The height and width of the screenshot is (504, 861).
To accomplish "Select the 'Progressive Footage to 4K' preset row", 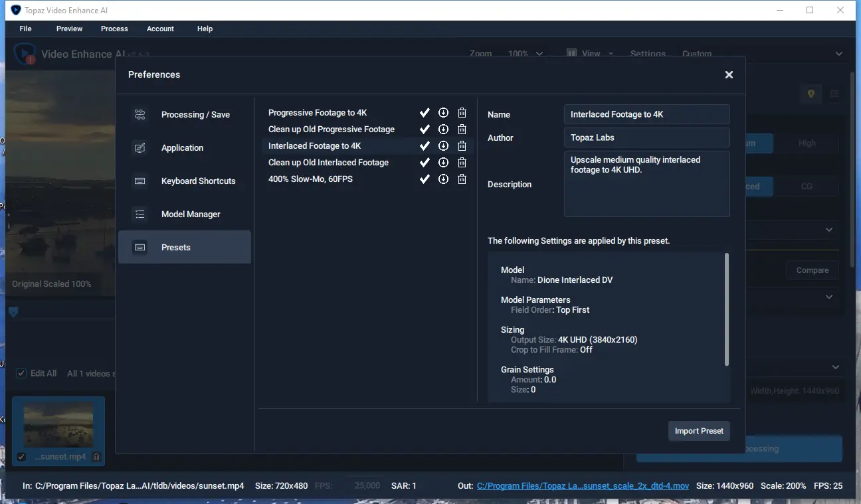I will click(367, 113).
